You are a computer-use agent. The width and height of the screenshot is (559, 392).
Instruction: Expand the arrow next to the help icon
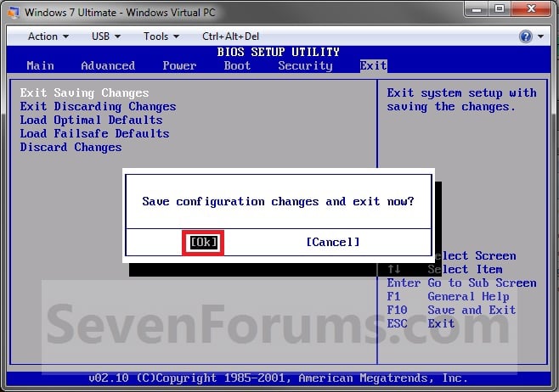[x=540, y=36]
